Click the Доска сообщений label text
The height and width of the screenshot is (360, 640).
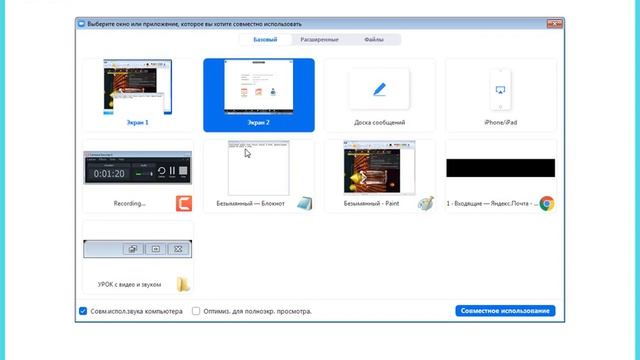point(380,122)
